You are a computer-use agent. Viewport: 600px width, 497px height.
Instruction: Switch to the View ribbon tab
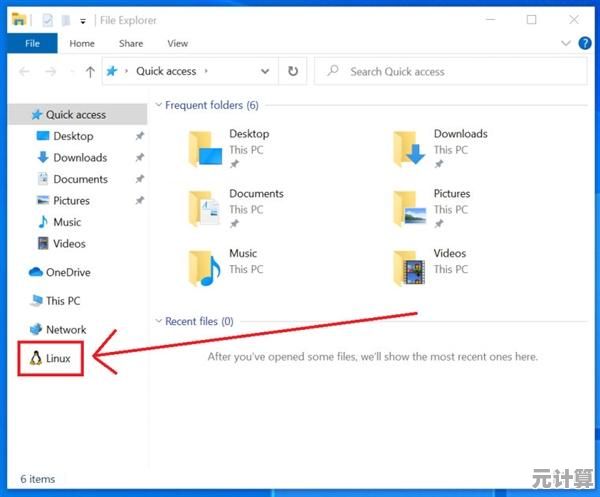(177, 44)
